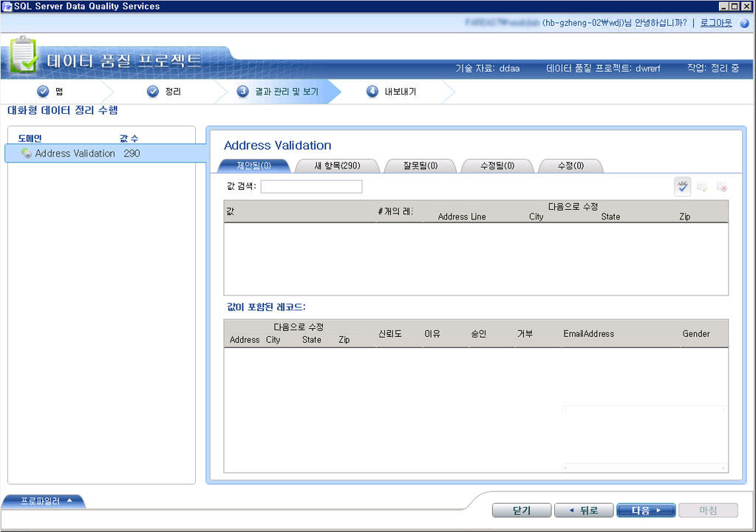Click the approve all terms icon
Screen dimensions: 756x532
pyautogui.click(x=702, y=186)
